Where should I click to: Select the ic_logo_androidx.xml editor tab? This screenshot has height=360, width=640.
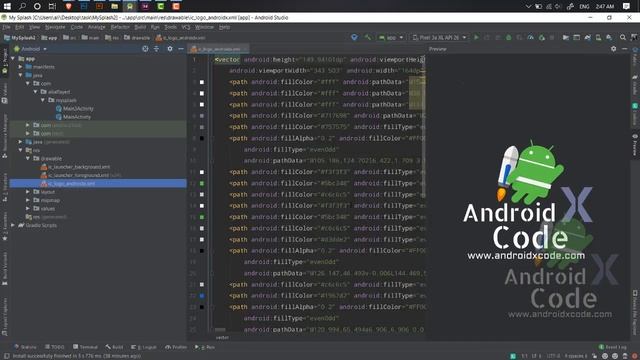(x=218, y=49)
